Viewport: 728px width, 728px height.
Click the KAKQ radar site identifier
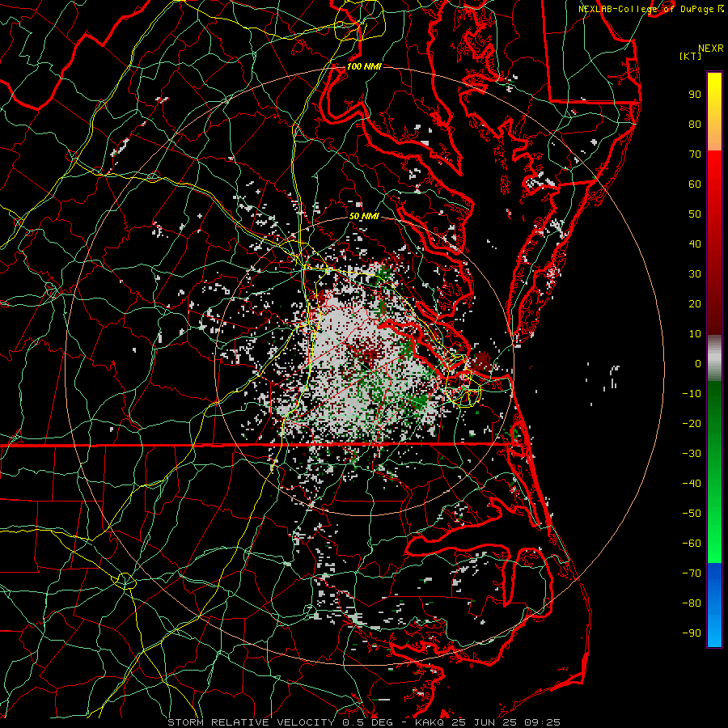point(430,722)
